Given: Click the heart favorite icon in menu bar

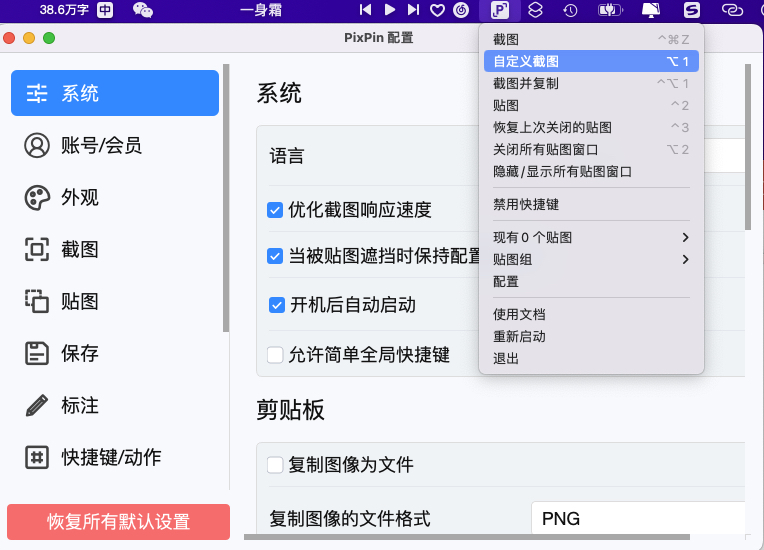Looking at the screenshot, I should coord(437,10).
